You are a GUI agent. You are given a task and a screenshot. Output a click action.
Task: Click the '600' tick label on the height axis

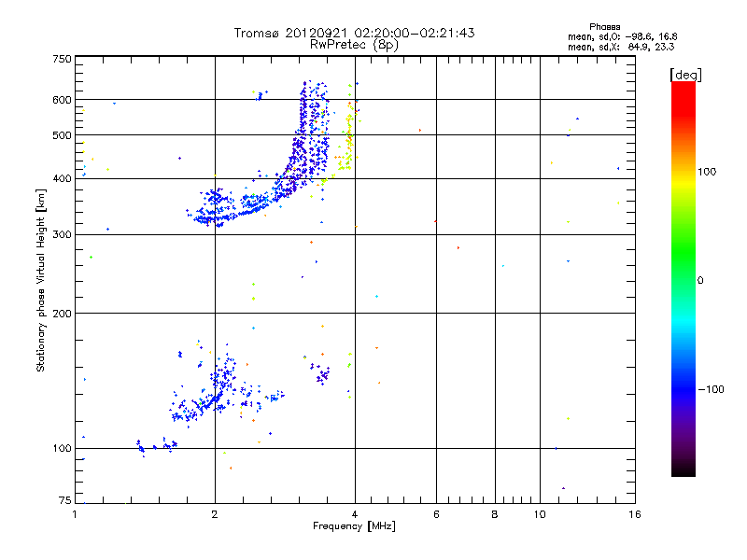pos(62,100)
